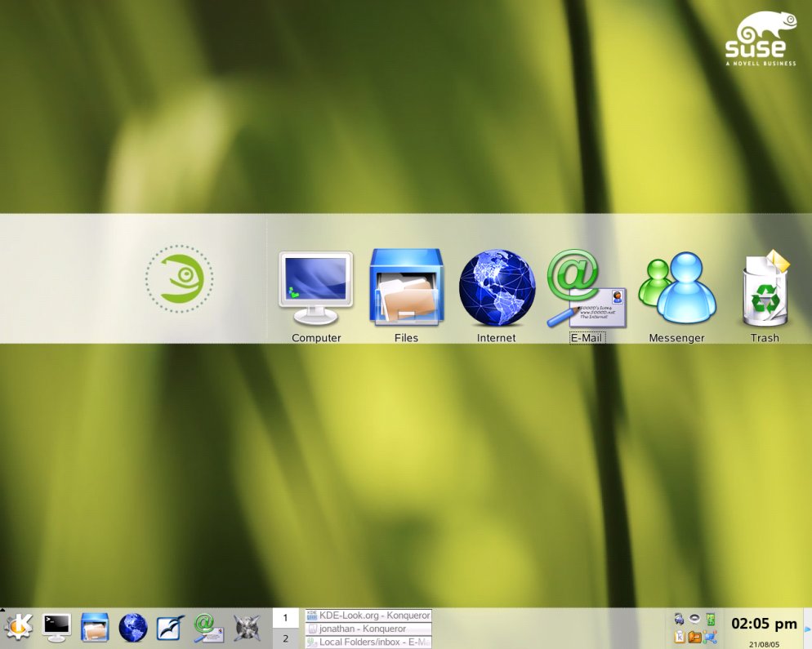812x649 pixels.
Task: Activate jonathan - Konqueror taskbar entry
Action: pos(368,629)
